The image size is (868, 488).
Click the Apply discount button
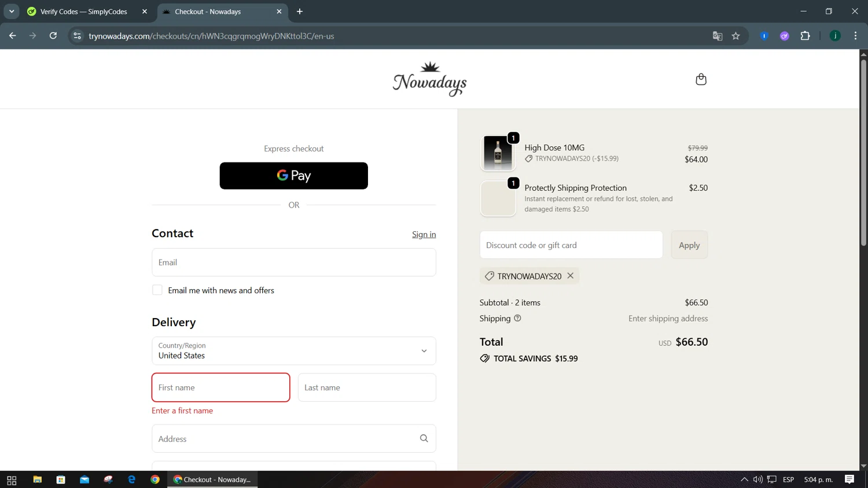pyautogui.click(x=689, y=245)
